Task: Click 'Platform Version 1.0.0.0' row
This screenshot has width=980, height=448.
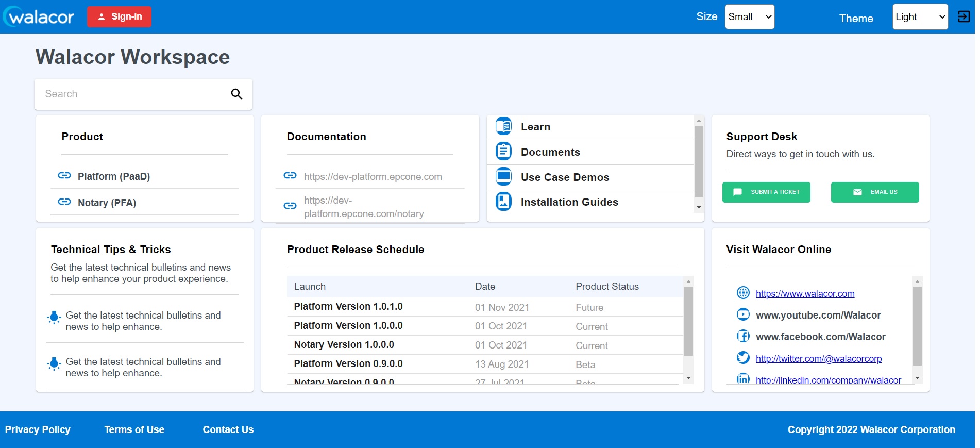Action: (485, 326)
